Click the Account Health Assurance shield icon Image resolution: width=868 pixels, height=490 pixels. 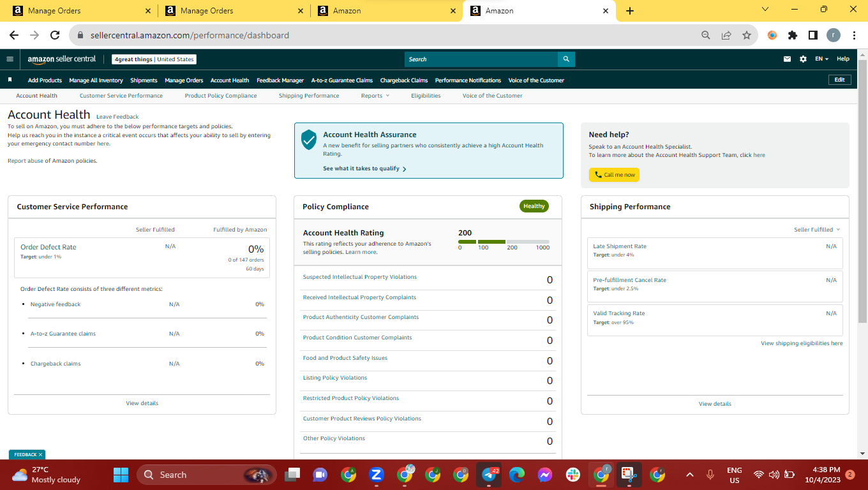point(309,140)
